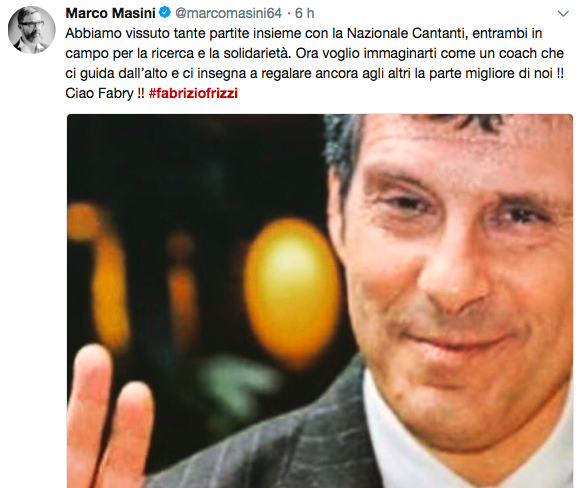Enlarge the attached photo of the smiling man
Image resolution: width=582 pixels, height=488 pixels.
pyautogui.click(x=320, y=301)
